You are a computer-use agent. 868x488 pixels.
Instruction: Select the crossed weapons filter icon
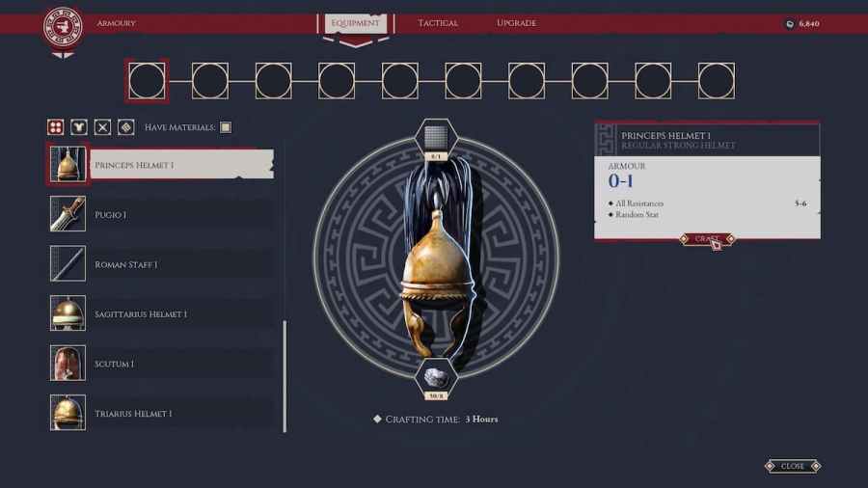click(102, 127)
